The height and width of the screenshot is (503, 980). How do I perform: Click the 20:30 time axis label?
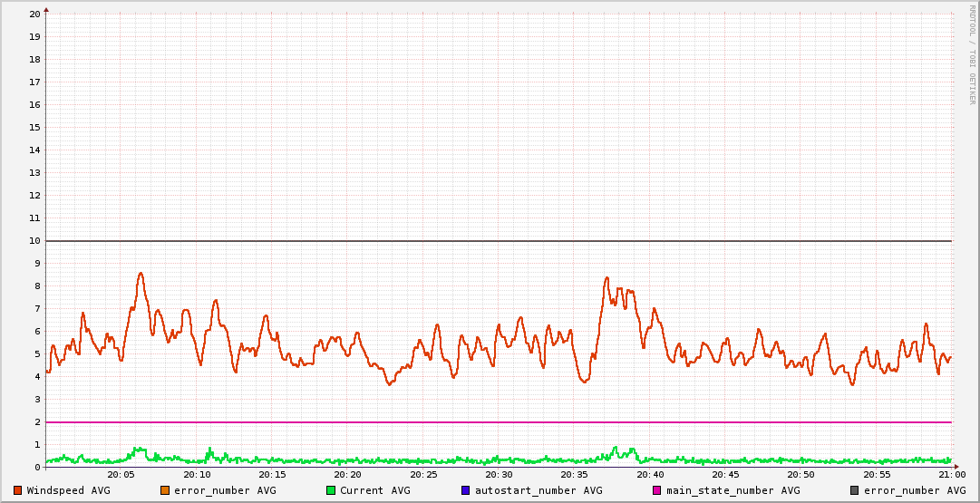499,475
